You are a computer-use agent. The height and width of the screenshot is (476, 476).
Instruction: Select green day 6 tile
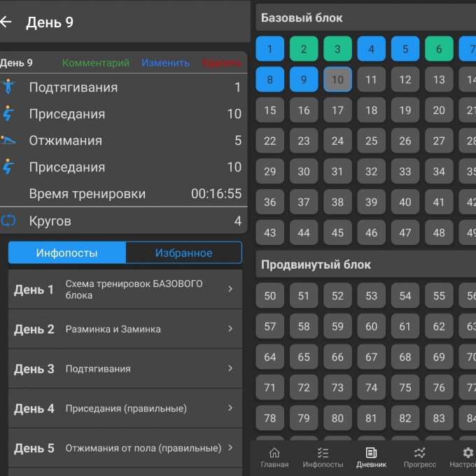click(x=439, y=48)
